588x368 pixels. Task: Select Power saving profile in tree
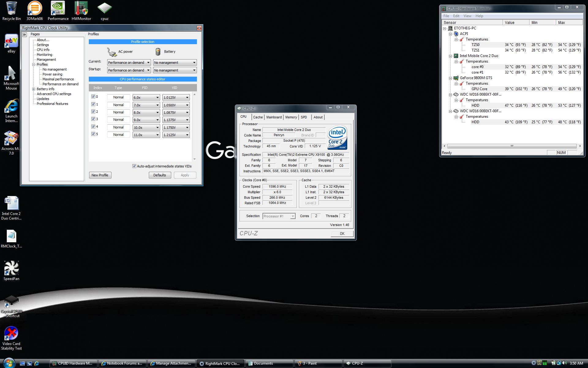(52, 74)
